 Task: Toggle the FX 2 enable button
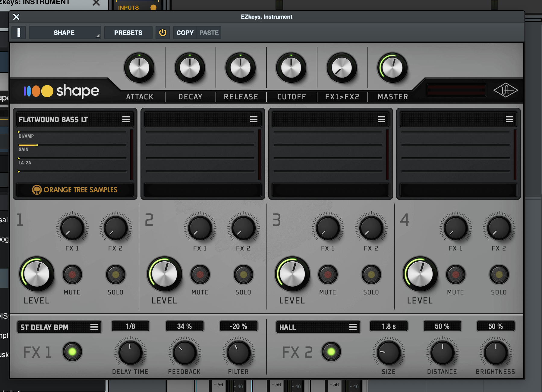331,351
